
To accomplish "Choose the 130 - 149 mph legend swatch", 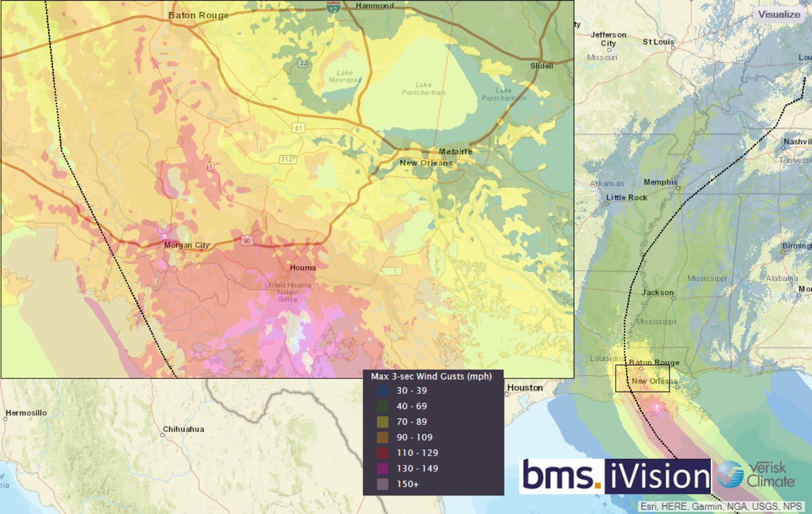I will (x=383, y=469).
